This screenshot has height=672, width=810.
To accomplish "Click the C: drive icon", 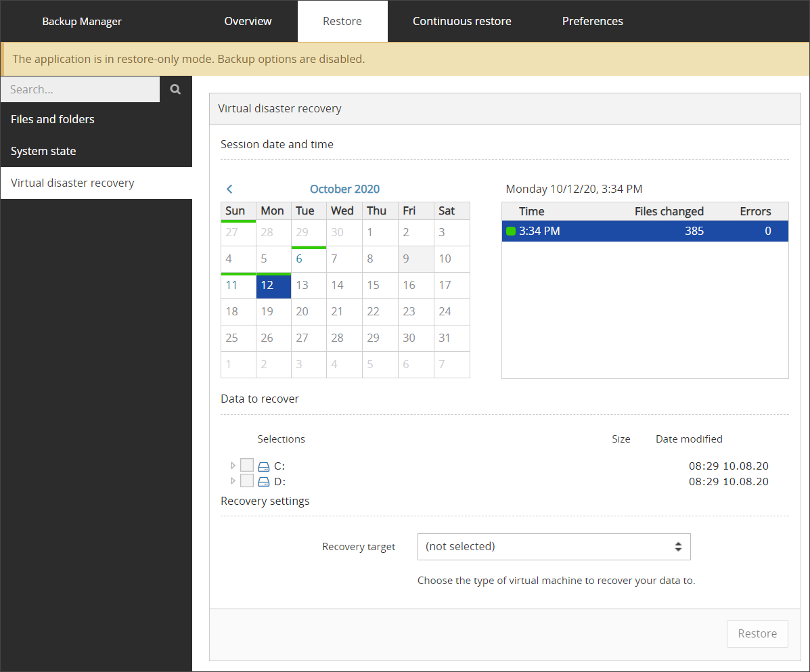I will pyautogui.click(x=264, y=466).
